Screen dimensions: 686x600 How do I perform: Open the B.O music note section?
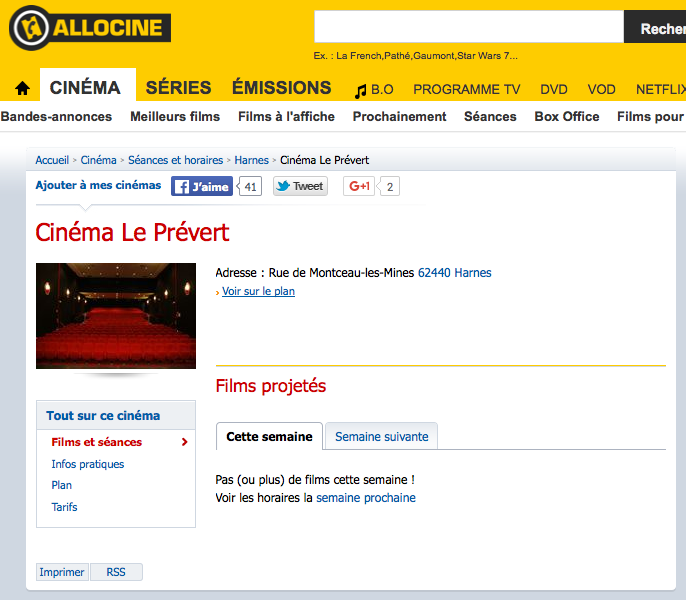click(374, 90)
